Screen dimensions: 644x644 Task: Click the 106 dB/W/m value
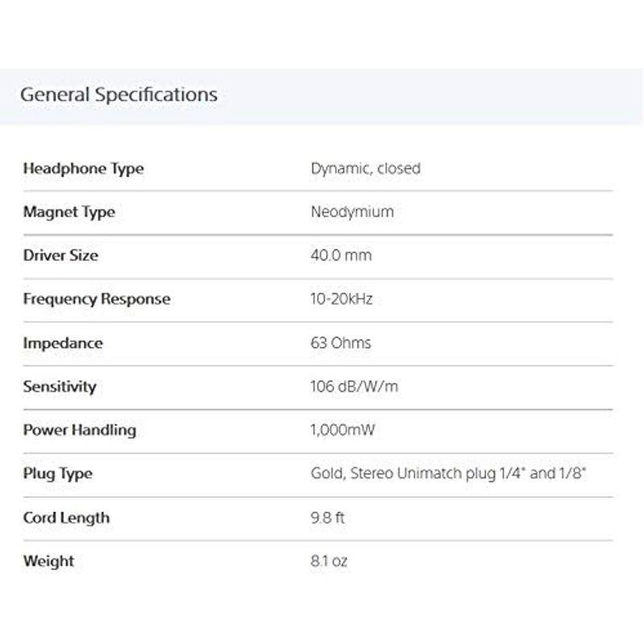[354, 386]
